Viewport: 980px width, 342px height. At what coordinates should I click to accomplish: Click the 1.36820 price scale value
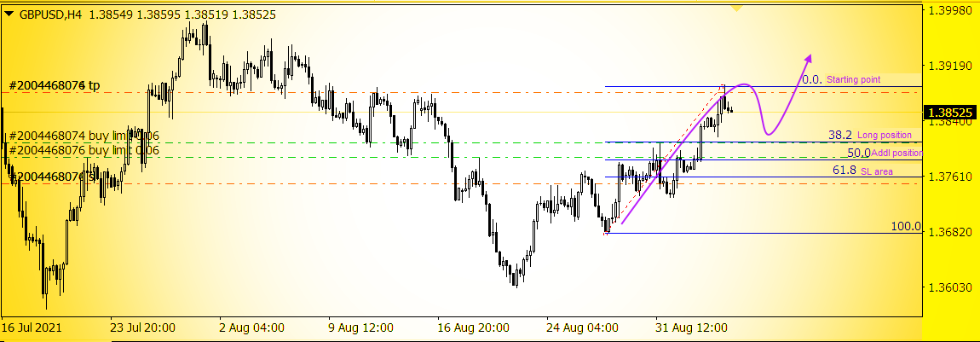950,232
